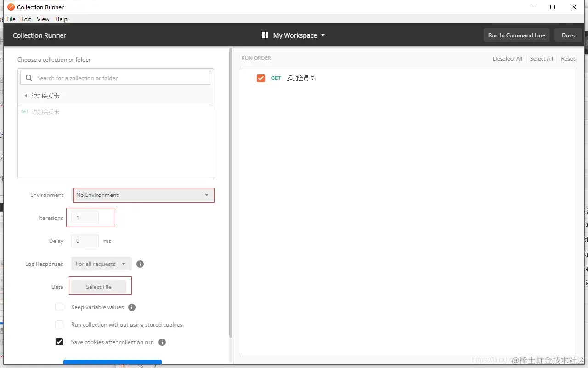Click Deselect All link

[x=508, y=58]
